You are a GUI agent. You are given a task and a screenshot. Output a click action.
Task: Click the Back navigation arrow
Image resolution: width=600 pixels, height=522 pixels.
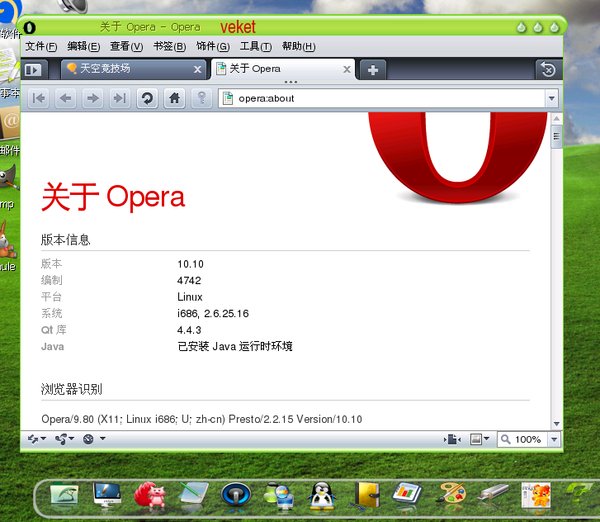[65, 98]
